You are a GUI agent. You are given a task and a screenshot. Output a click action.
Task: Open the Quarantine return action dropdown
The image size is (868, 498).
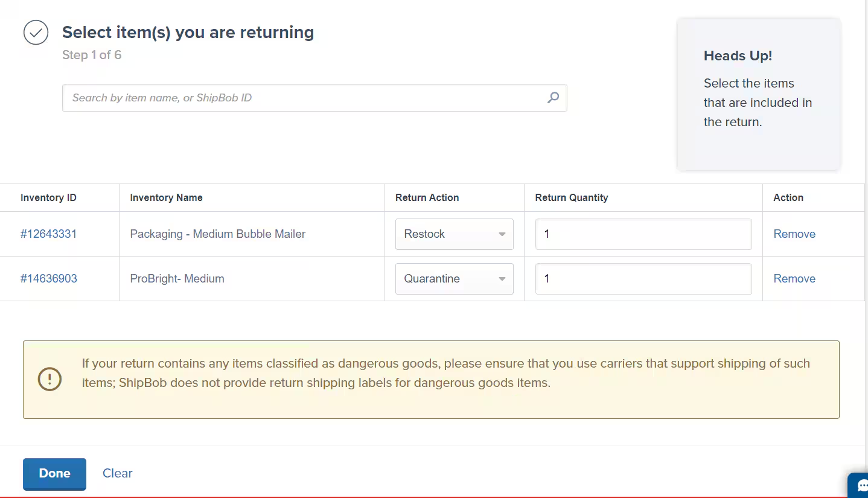(454, 278)
